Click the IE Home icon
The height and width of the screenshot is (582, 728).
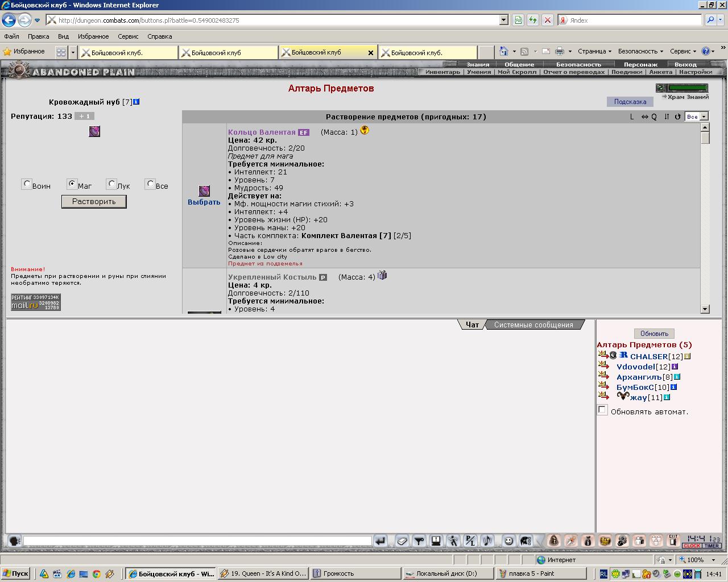(x=503, y=51)
